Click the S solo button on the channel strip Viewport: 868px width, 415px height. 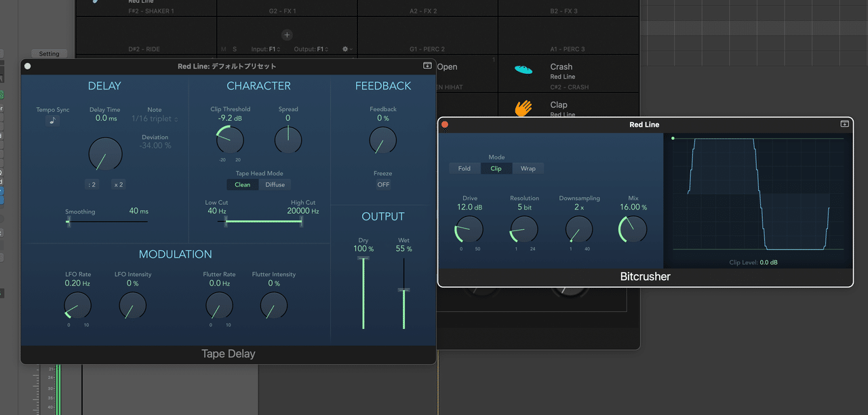tap(235, 49)
